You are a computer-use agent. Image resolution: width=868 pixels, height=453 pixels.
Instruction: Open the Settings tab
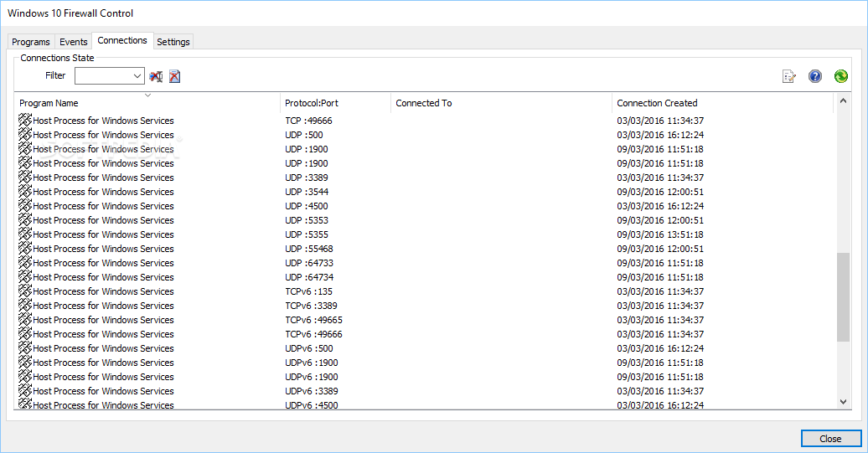point(173,42)
